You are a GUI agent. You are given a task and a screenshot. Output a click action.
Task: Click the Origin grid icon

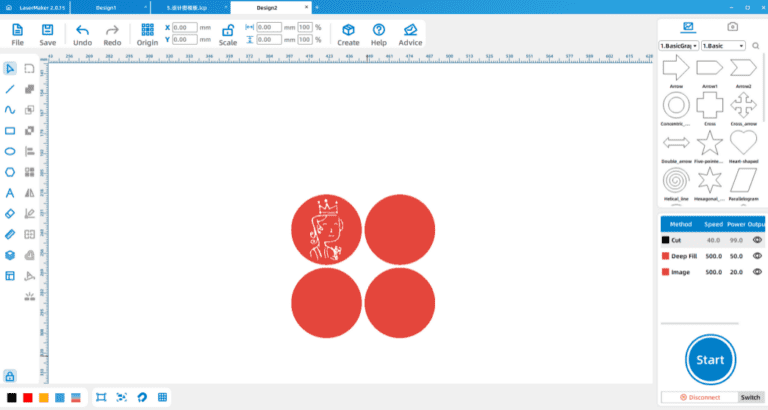(x=147, y=30)
